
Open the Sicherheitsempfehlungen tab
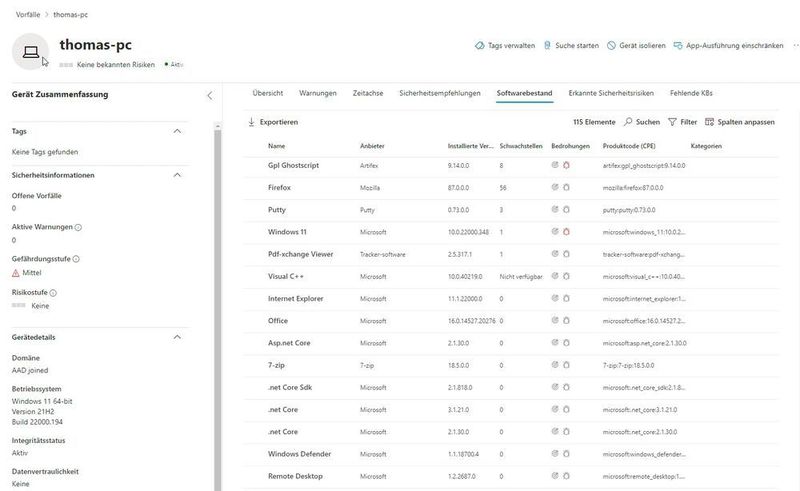tap(440, 93)
